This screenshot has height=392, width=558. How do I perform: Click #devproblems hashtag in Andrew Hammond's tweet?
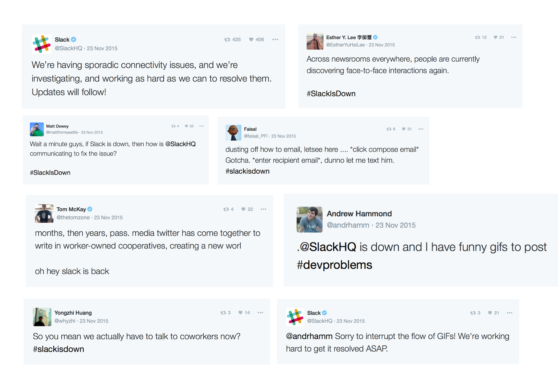334,265
